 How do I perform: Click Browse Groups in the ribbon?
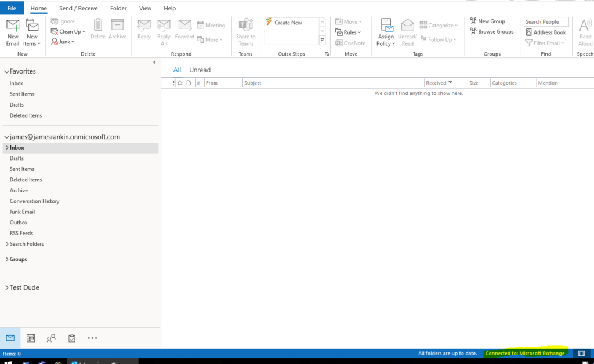(491, 32)
